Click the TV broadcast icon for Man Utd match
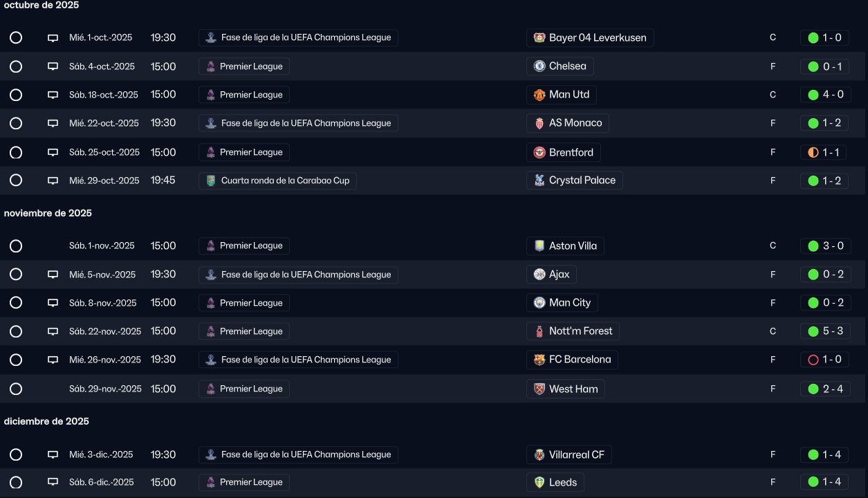This screenshot has height=498, width=868. 53,95
